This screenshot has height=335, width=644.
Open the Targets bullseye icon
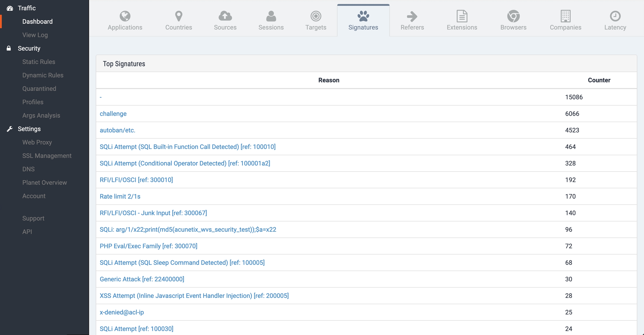click(316, 16)
